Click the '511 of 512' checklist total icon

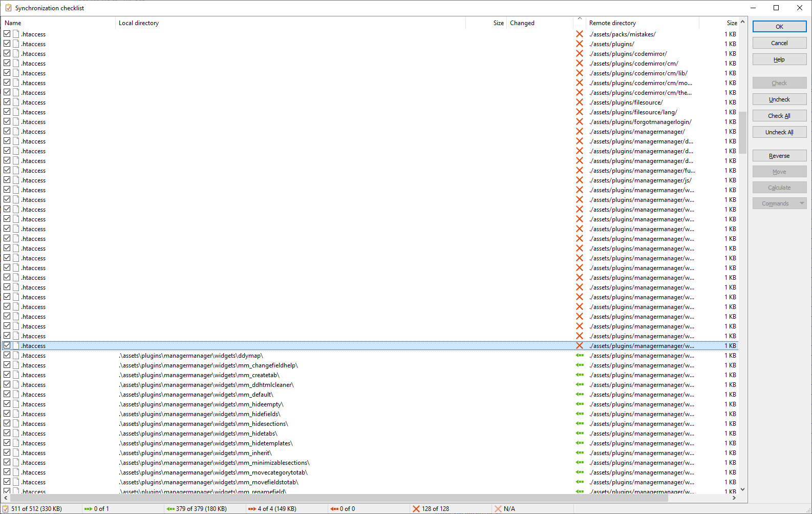(6, 509)
